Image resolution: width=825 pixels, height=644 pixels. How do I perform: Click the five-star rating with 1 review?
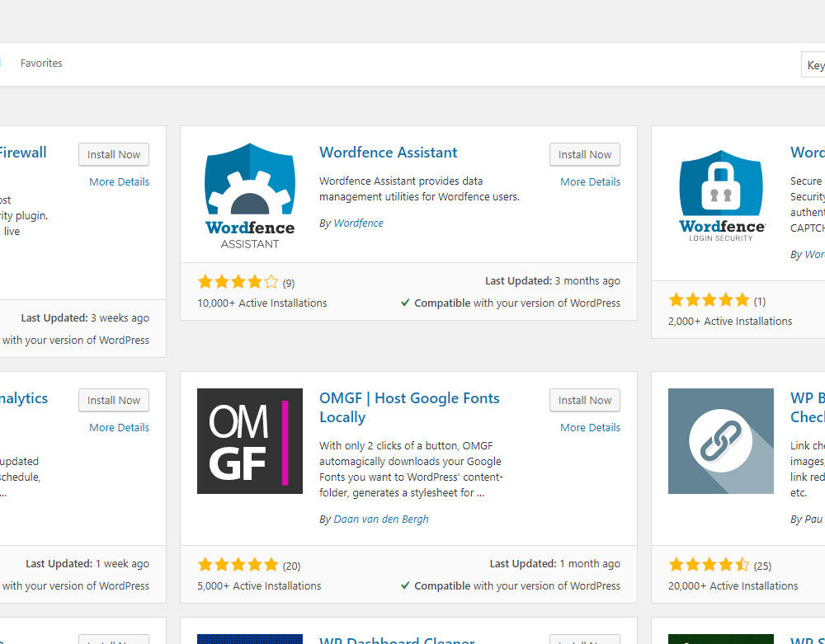pyautogui.click(x=709, y=300)
